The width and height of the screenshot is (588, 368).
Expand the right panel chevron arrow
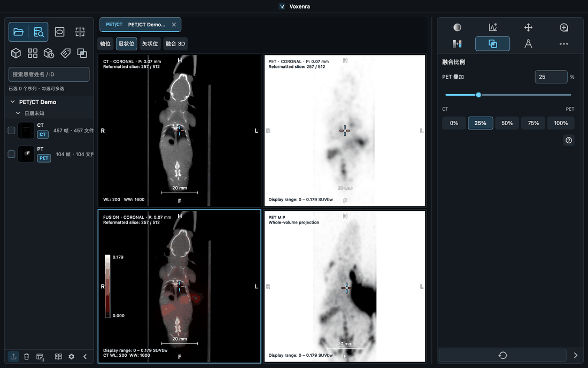[576, 355]
